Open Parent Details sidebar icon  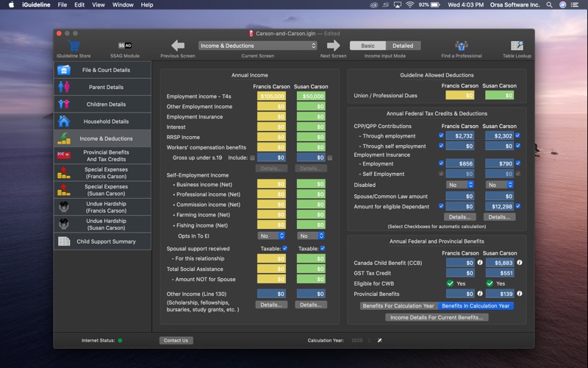[x=64, y=87]
